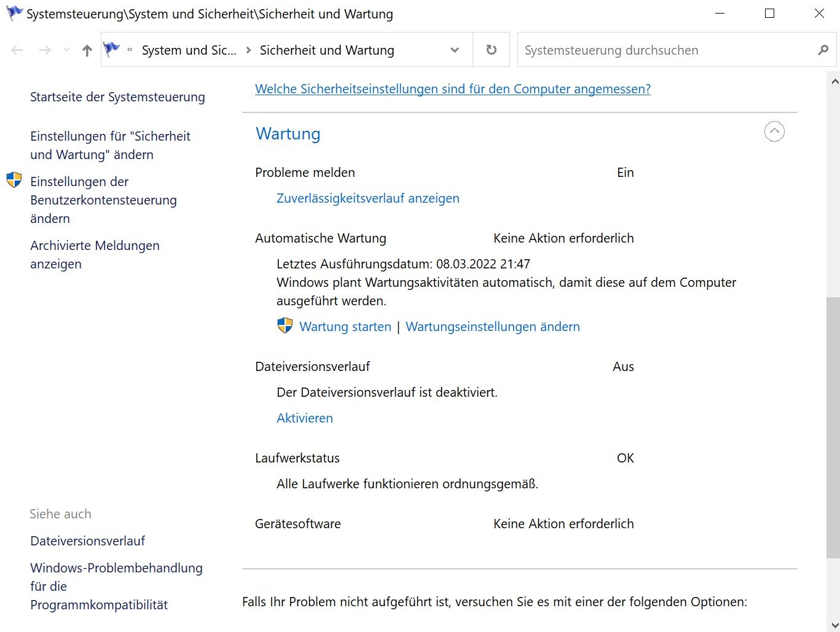
Task: Click Letztes Ausführungsdatum 08.03.2022 21:47 text
Action: pyautogui.click(x=403, y=264)
